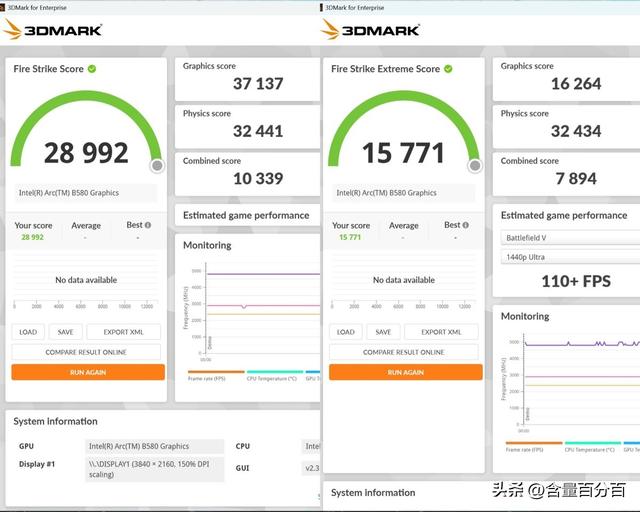Click Graphics score 37 137 value
The image size is (640, 512).
(x=258, y=84)
